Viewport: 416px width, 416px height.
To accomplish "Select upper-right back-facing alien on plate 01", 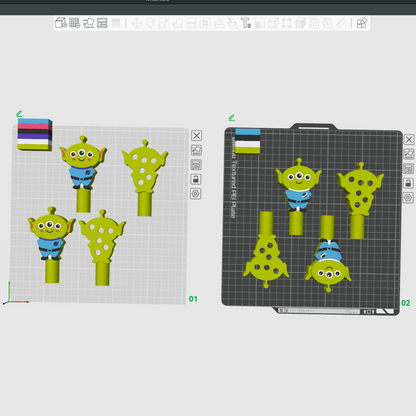I will point(145,177).
